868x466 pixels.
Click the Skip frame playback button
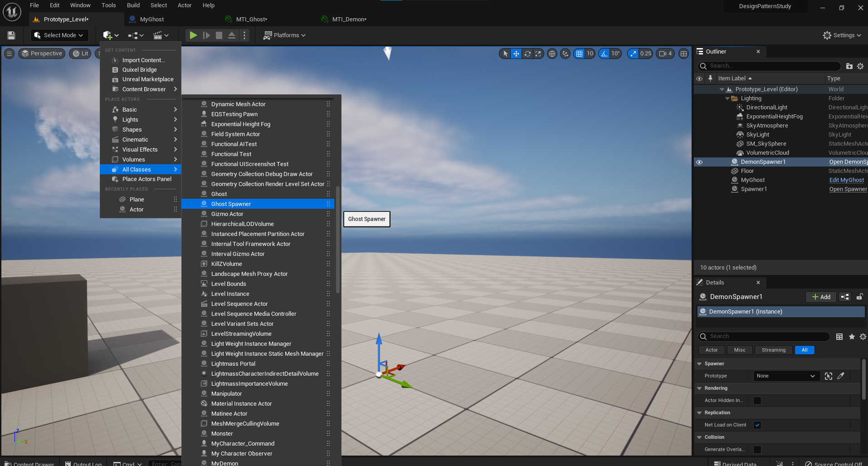(x=206, y=35)
